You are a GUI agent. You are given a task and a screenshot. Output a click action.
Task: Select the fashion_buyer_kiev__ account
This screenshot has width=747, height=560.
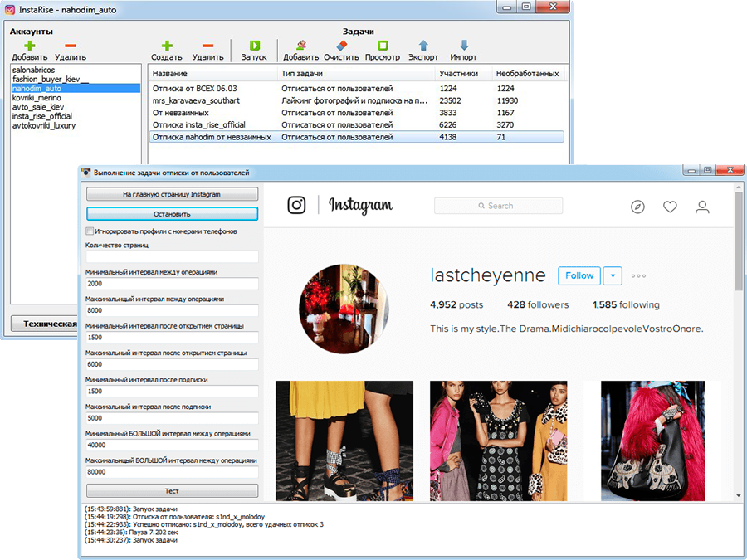coord(51,79)
